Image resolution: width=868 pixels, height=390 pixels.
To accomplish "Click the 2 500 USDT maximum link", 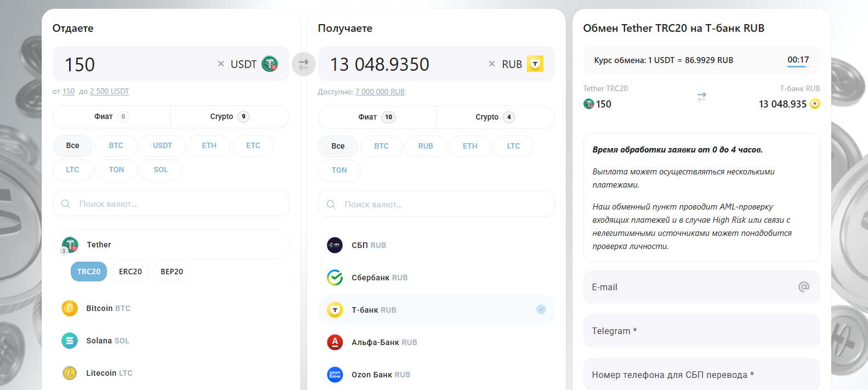I will [109, 92].
